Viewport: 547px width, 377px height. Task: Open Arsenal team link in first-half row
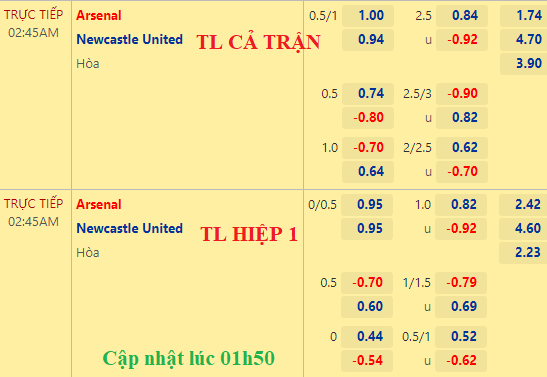[99, 205]
